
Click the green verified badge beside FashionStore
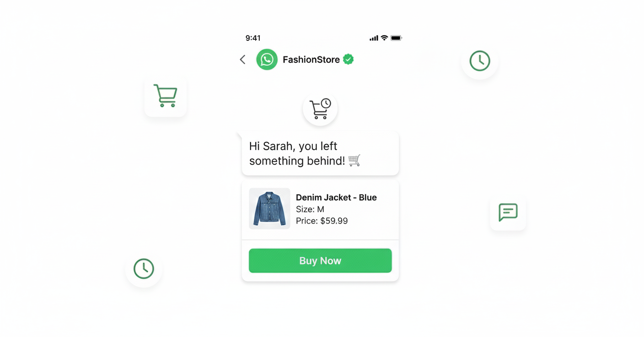click(x=348, y=59)
